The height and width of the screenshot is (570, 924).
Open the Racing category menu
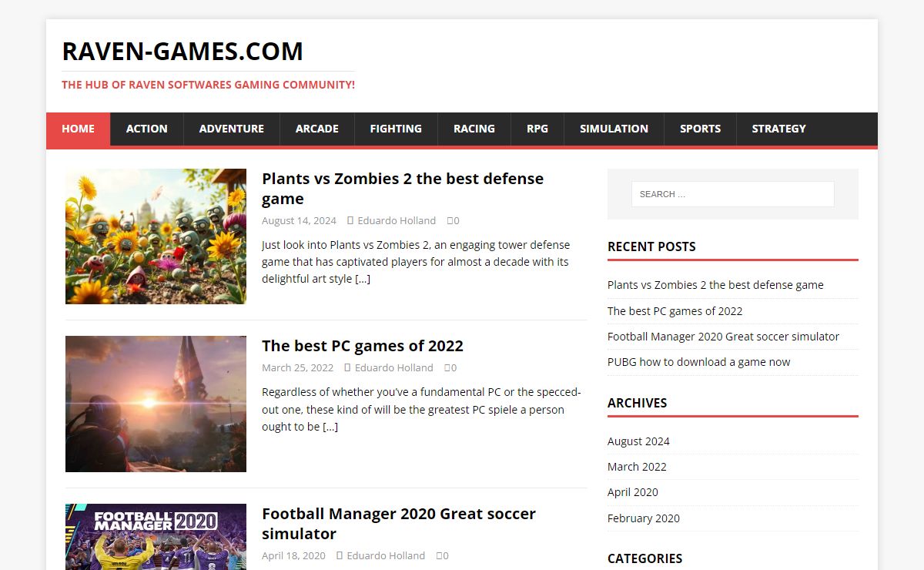(x=474, y=129)
